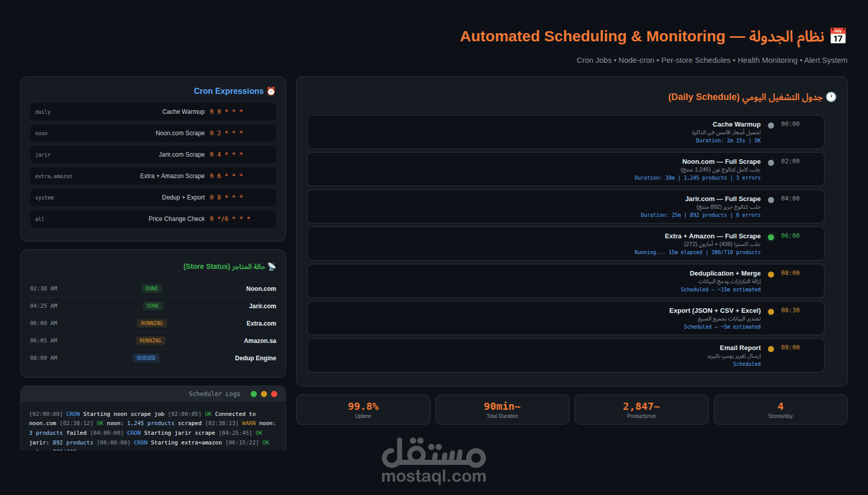Click the gray status dot for Noon.com Full Scrape
The width and height of the screenshot is (868, 495).
(771, 163)
